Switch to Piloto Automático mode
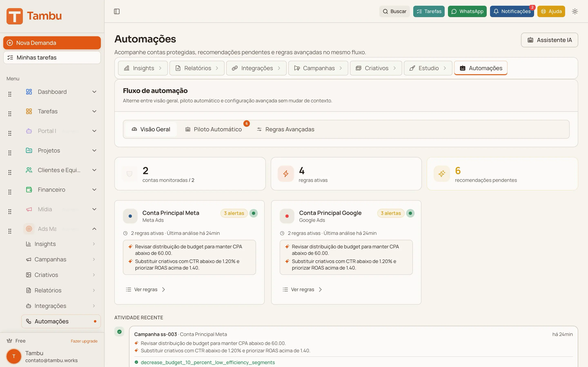Screen dimensions: 588x367 click(214, 129)
